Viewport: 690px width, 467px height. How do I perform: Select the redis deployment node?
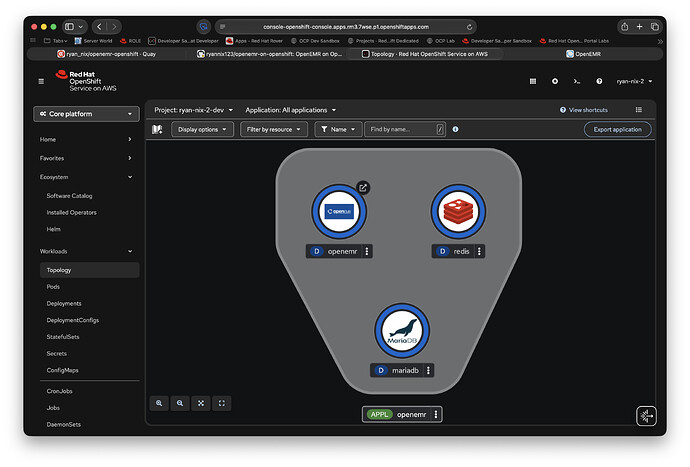point(458,212)
